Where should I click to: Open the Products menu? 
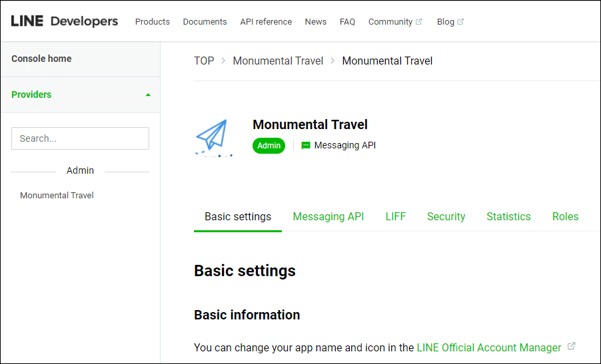pyautogui.click(x=152, y=21)
